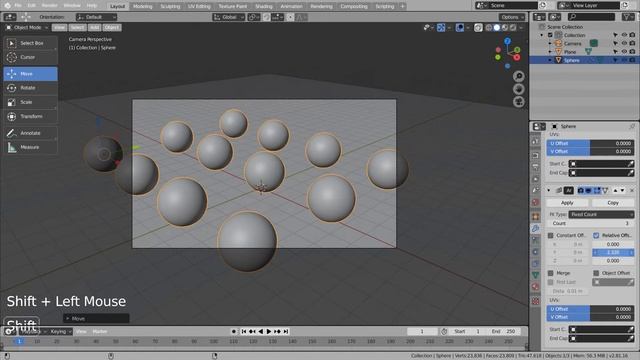Switch to rendered viewport shading
Screen dimensions: 640x360
click(513, 28)
